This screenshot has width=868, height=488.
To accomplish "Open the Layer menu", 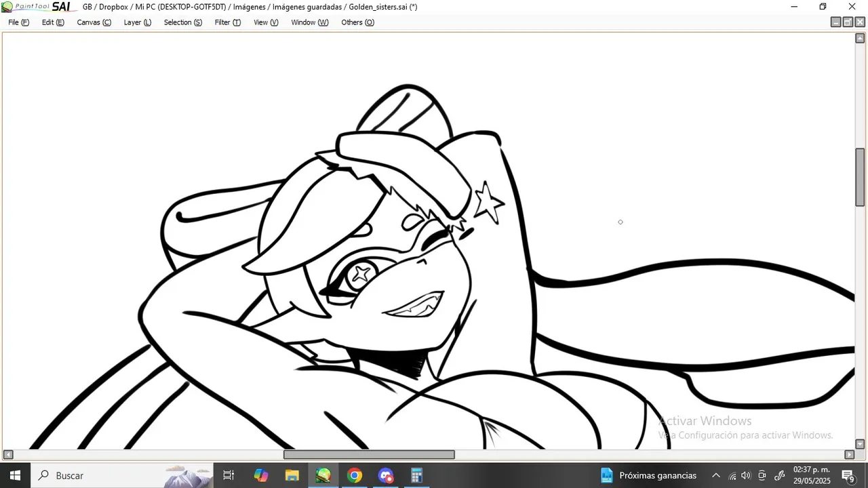I will point(137,22).
